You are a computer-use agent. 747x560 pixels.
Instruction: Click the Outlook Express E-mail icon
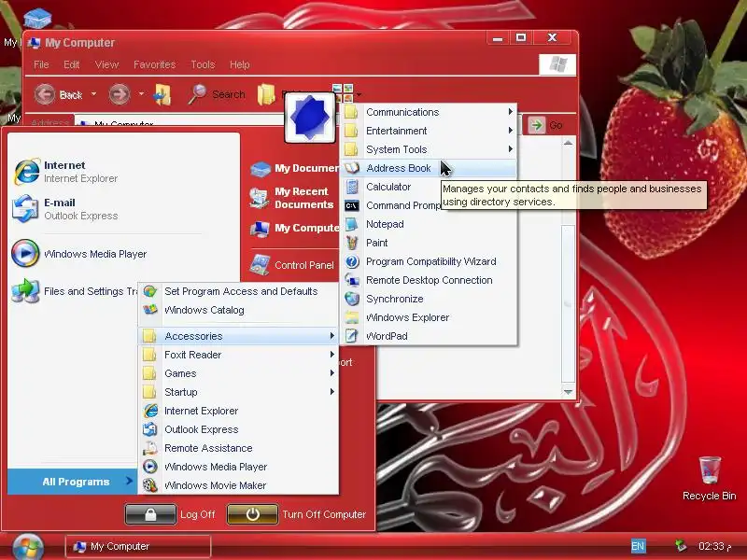[25, 208]
